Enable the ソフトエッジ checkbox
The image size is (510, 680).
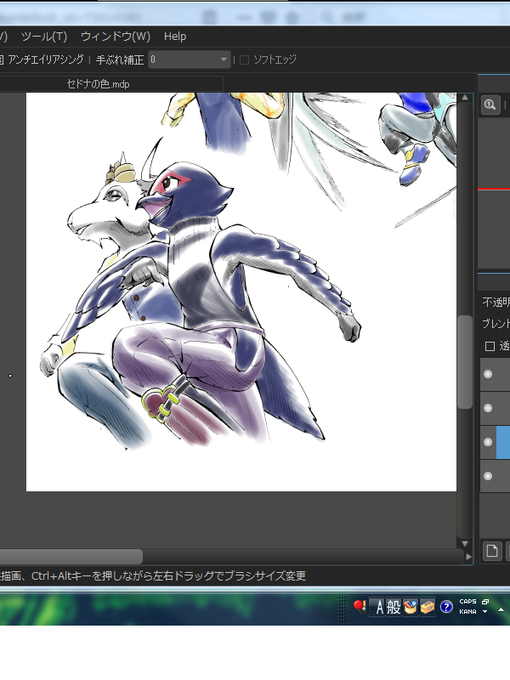(244, 60)
